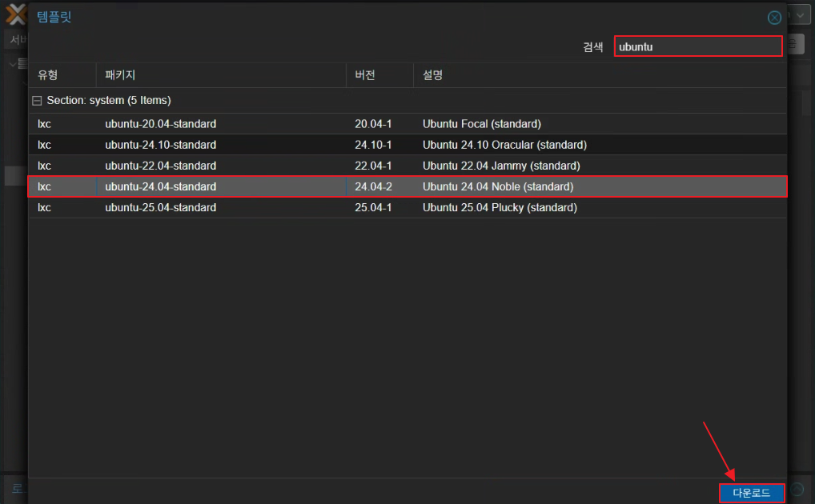Collapse the Section: system group

(x=37, y=100)
